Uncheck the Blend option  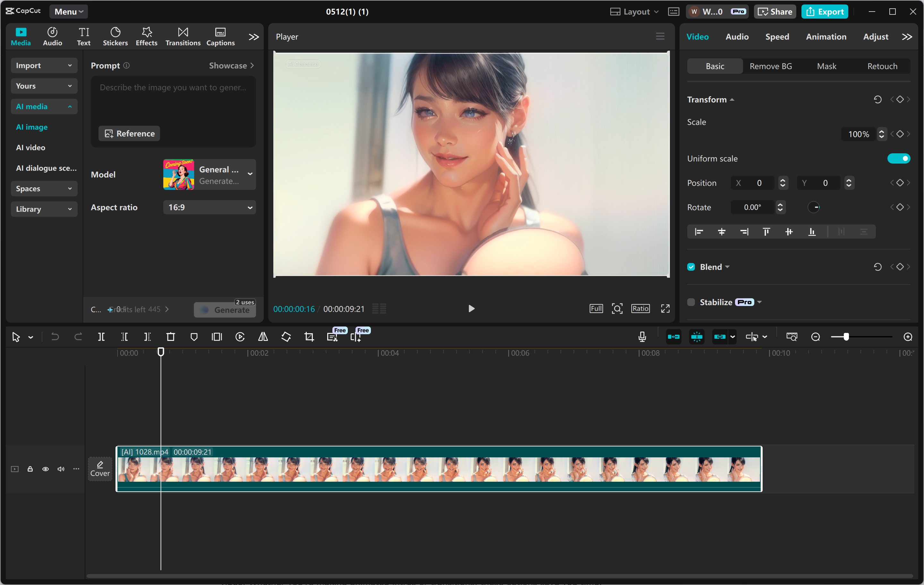pyautogui.click(x=691, y=266)
